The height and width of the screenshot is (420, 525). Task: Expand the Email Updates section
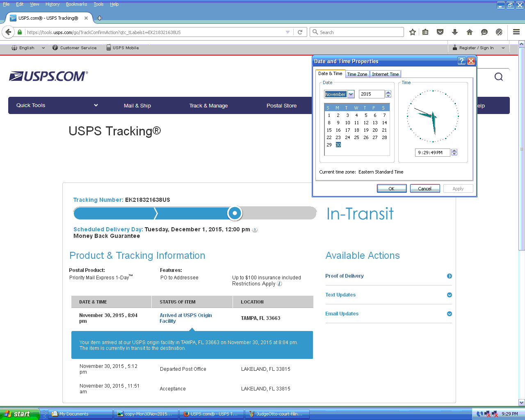point(449,314)
